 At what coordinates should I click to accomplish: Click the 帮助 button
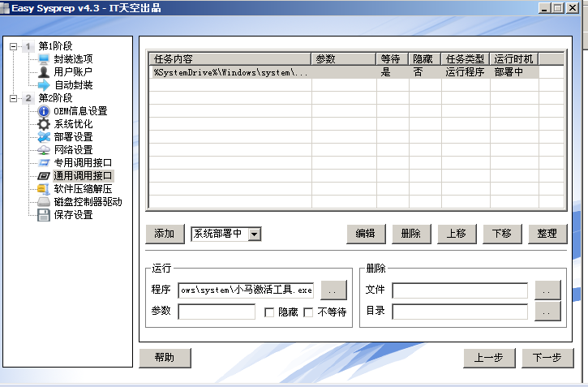[x=165, y=358]
